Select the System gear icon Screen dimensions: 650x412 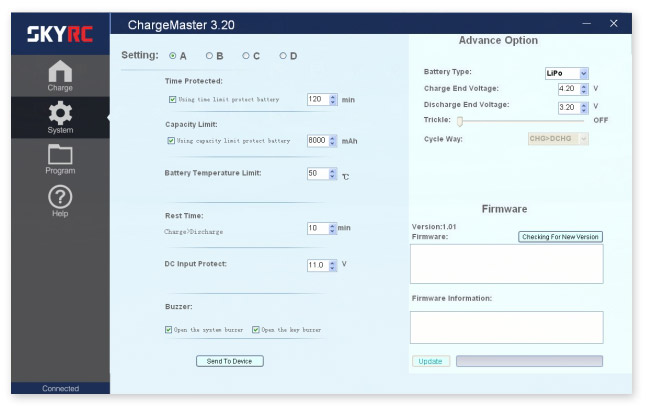tap(60, 117)
